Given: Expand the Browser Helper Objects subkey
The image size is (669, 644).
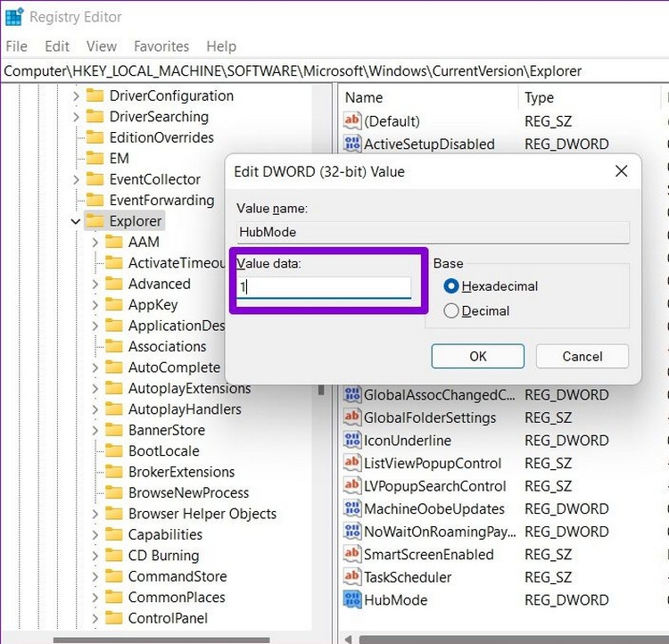Looking at the screenshot, I should pos(95,514).
